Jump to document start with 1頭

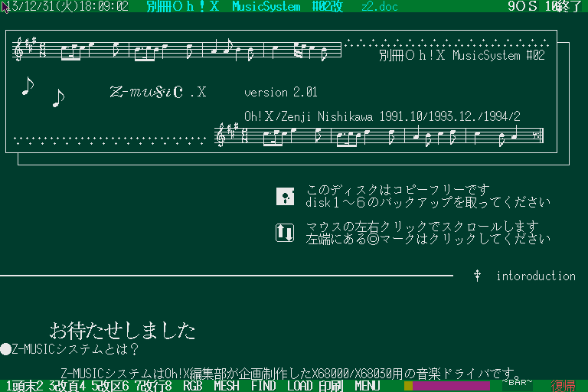pyautogui.click(x=14, y=386)
